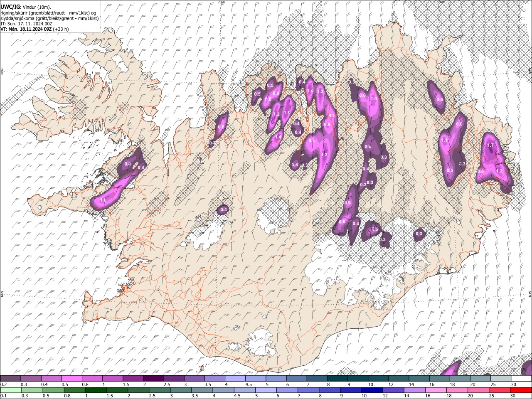
Task: Pick the dull plum 0.2 swatch in top legend row
Action: tap(10, 379)
